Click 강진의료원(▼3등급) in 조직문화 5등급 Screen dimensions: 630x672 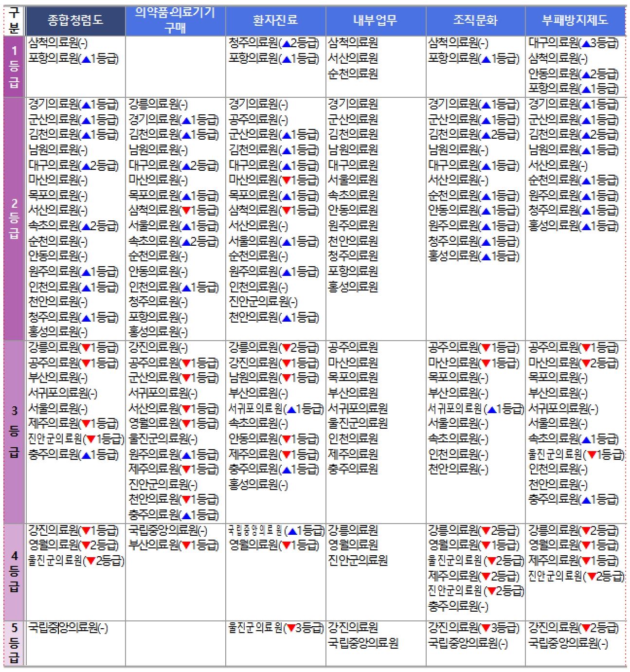(x=474, y=628)
